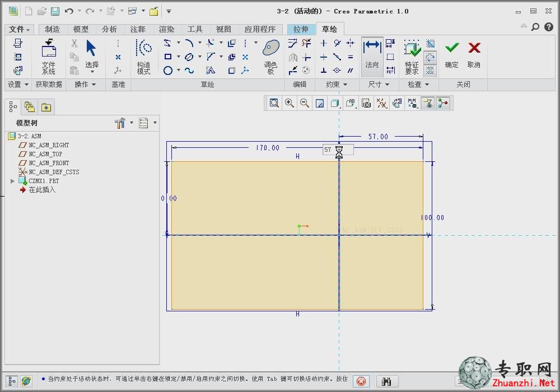The height and width of the screenshot is (392, 560).
Task: Click the zoom in magnifier icon
Action: click(290, 104)
